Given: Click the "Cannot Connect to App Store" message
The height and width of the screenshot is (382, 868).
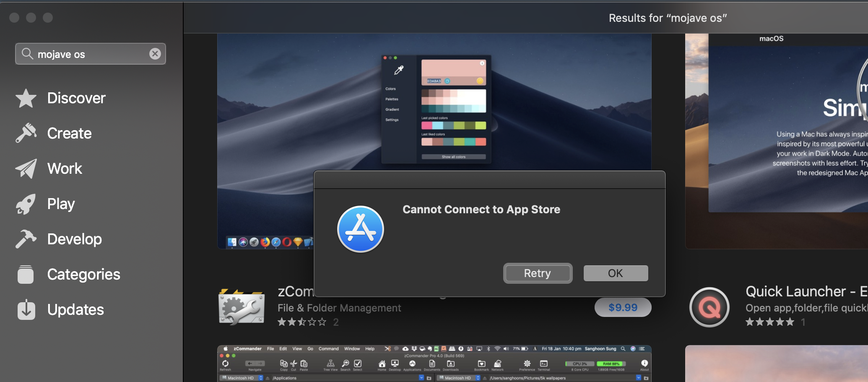Looking at the screenshot, I should 481,209.
